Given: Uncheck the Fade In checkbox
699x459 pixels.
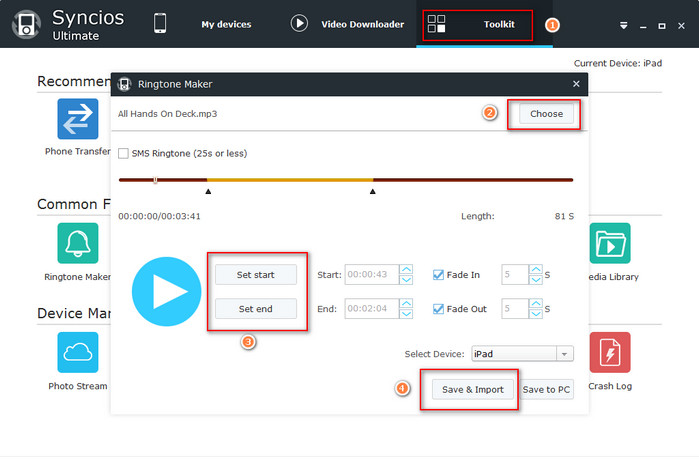Looking at the screenshot, I should 438,275.
